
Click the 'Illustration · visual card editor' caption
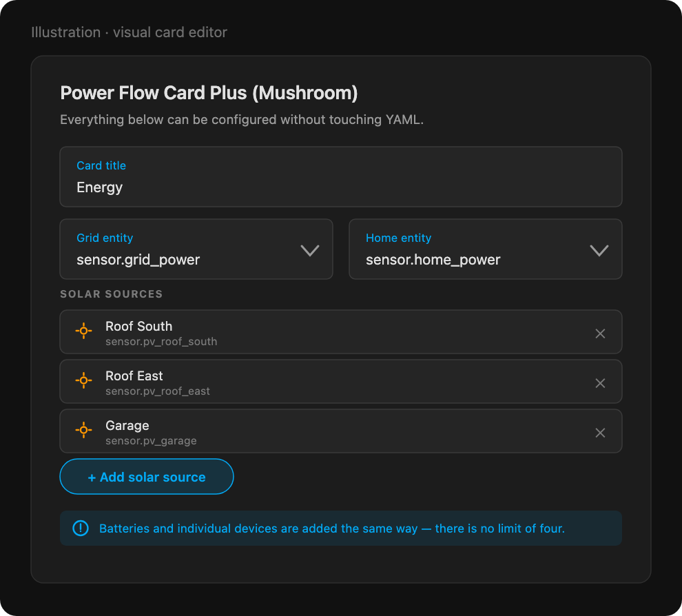[x=130, y=32]
